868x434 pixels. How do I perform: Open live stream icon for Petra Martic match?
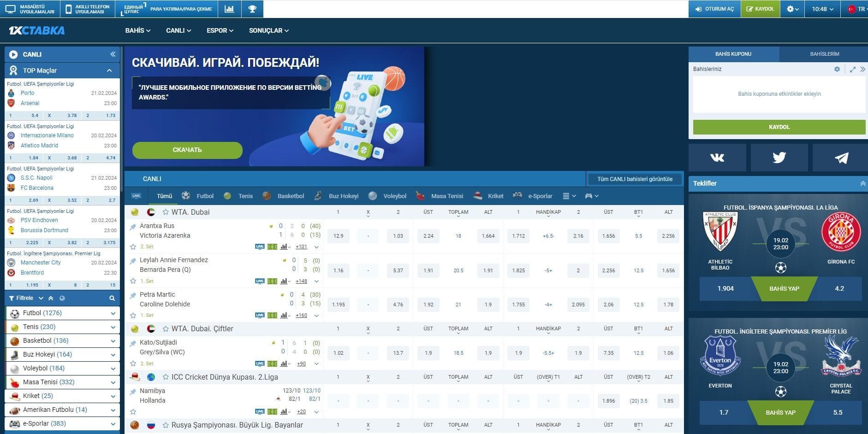[260, 315]
